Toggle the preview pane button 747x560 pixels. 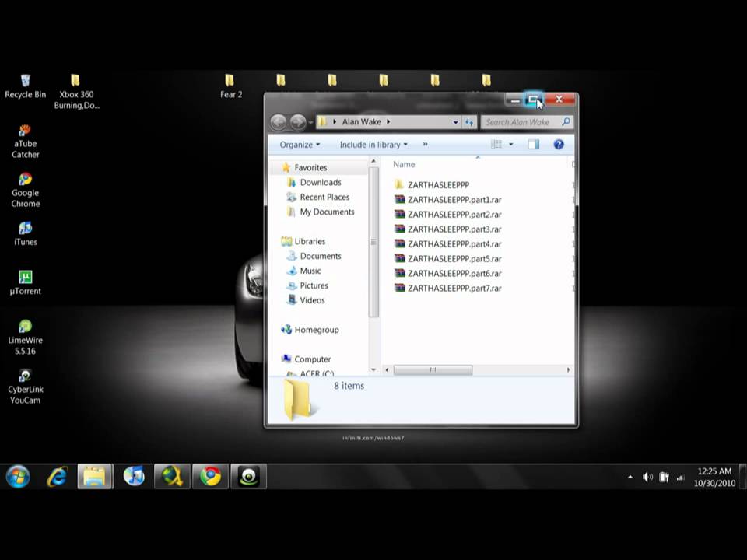(x=533, y=145)
